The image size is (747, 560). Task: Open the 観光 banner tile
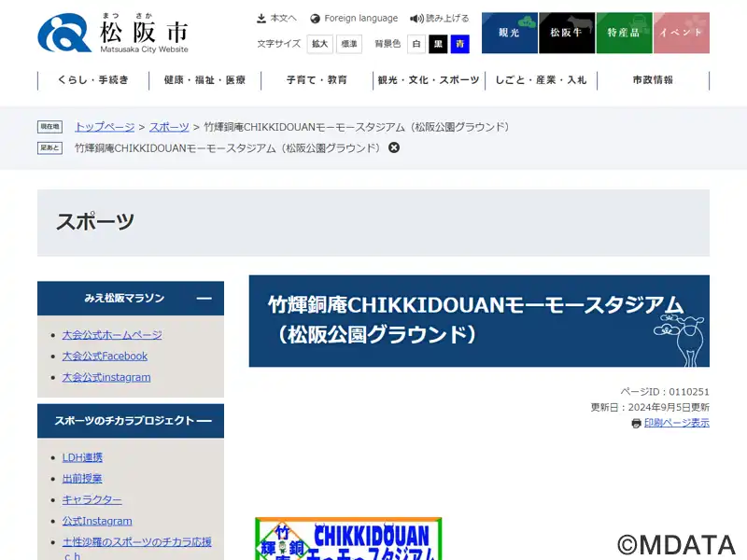510,33
